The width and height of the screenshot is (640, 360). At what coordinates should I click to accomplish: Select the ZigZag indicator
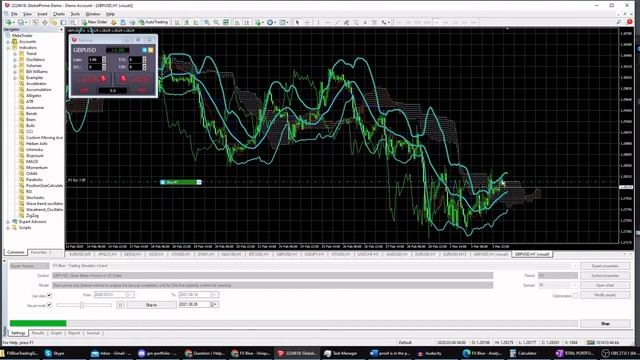click(x=32, y=216)
